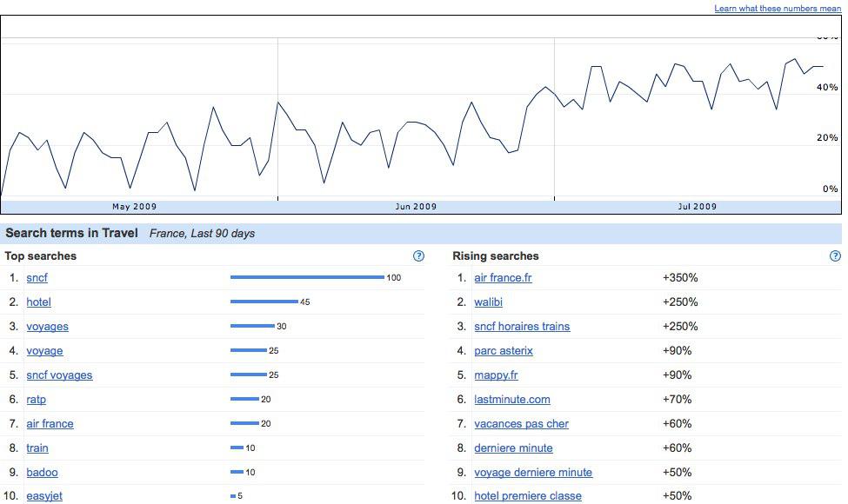Open the 'train' search term
This screenshot has width=848, height=504.
37,448
